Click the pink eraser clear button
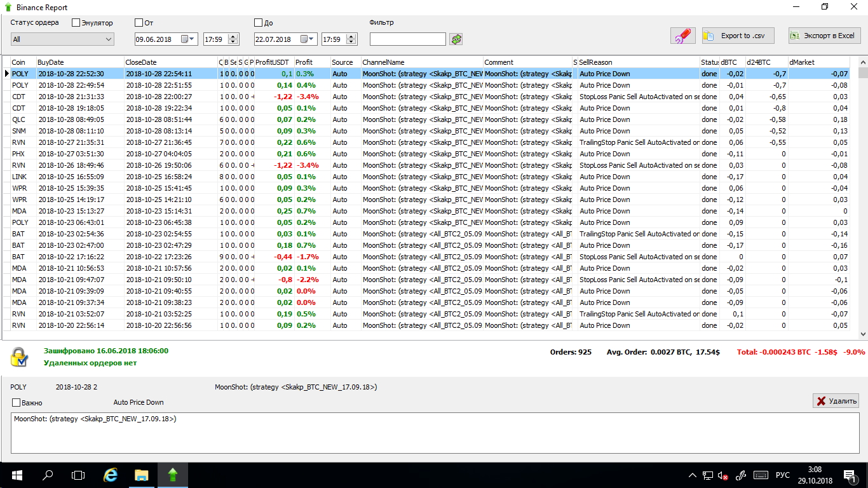The width and height of the screenshot is (868, 488). (x=683, y=36)
